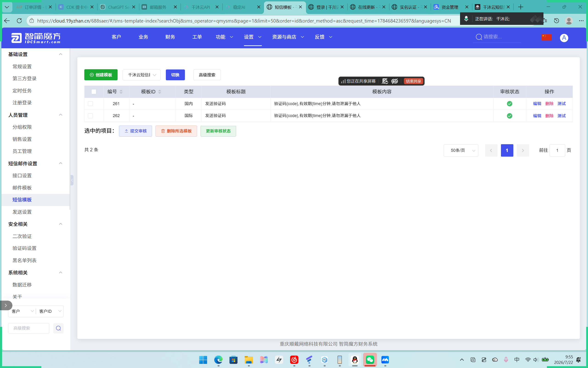Open 接口设置 in the sidebar
Image resolution: width=588 pixels, height=368 pixels.
(x=22, y=175)
